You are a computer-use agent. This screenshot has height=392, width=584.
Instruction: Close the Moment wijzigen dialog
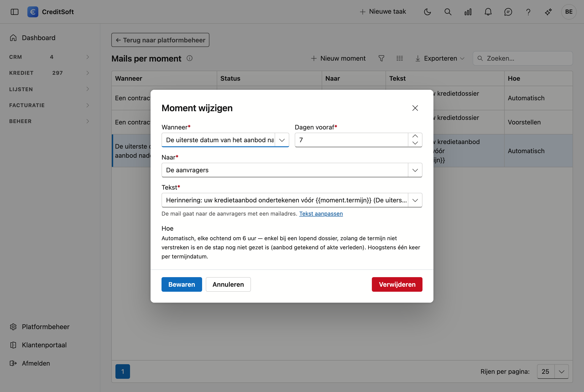tap(415, 108)
